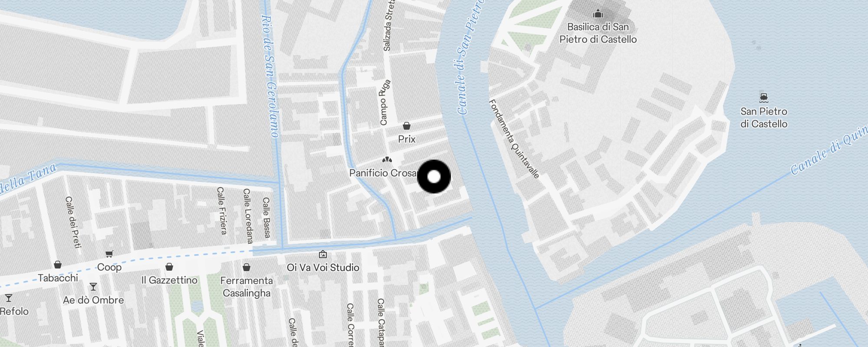Select the Calle Loredana street label
Screen dimensions: 868x347
(247, 216)
